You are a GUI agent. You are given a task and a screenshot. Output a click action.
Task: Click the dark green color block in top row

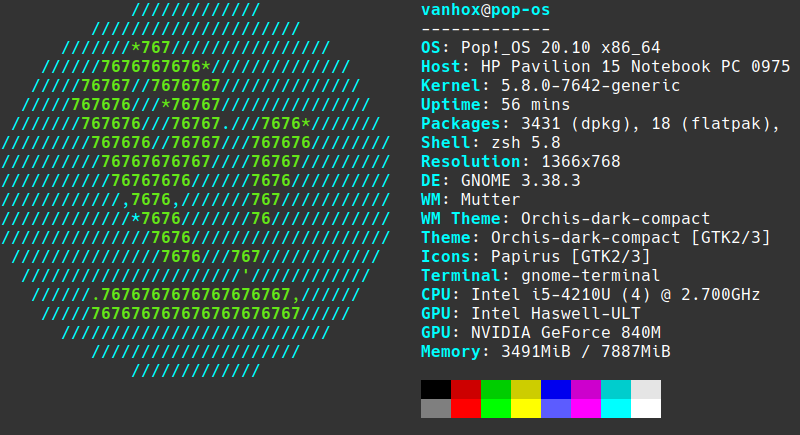[496, 390]
